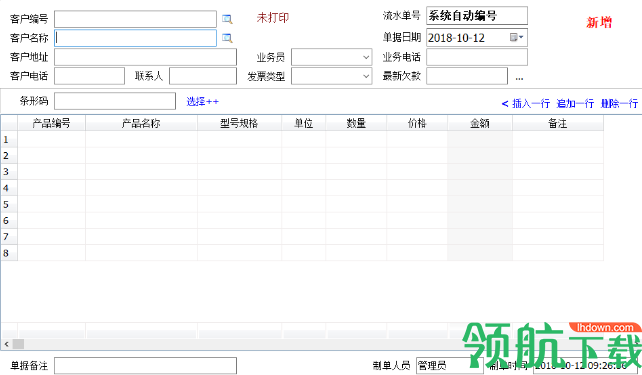The width and height of the screenshot is (642, 375).
Task: Click 选择++ link
Action: (203, 102)
